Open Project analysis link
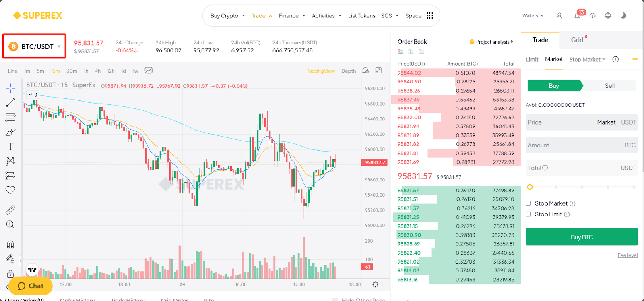The width and height of the screenshot is (644, 301). point(492,42)
